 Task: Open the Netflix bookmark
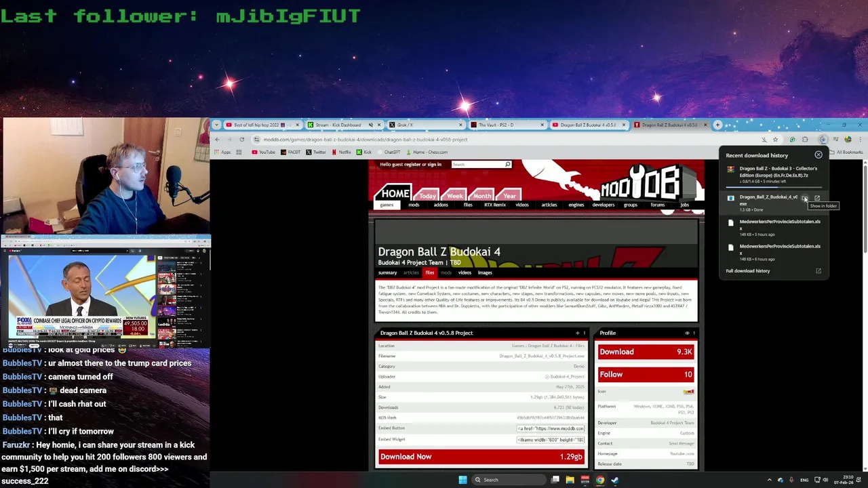340,152
